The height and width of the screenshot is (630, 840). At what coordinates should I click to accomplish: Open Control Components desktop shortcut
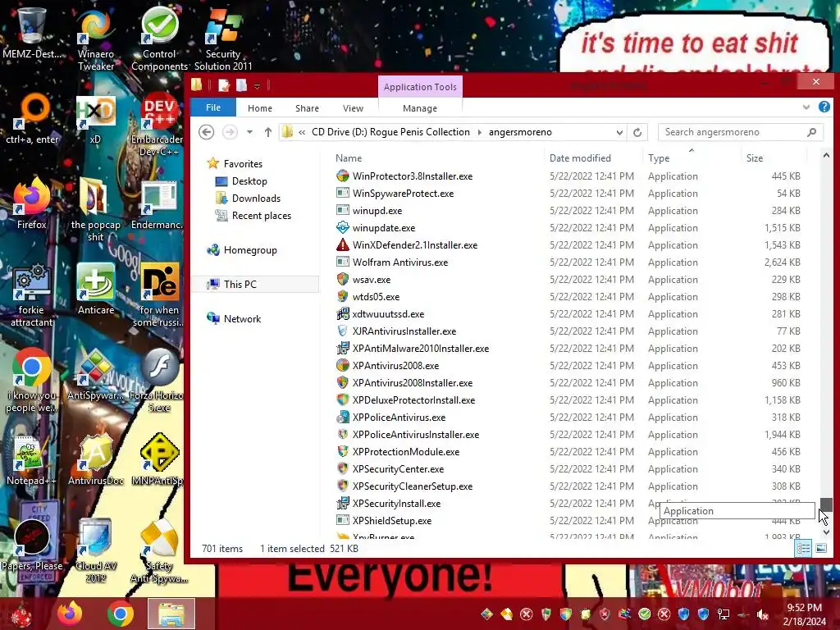coord(159,39)
